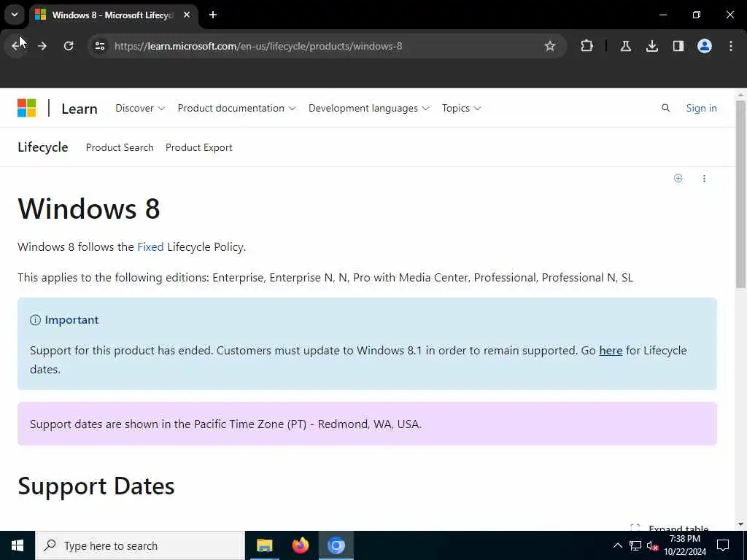Open the Windows Start button
747x560 pixels.
18,545
